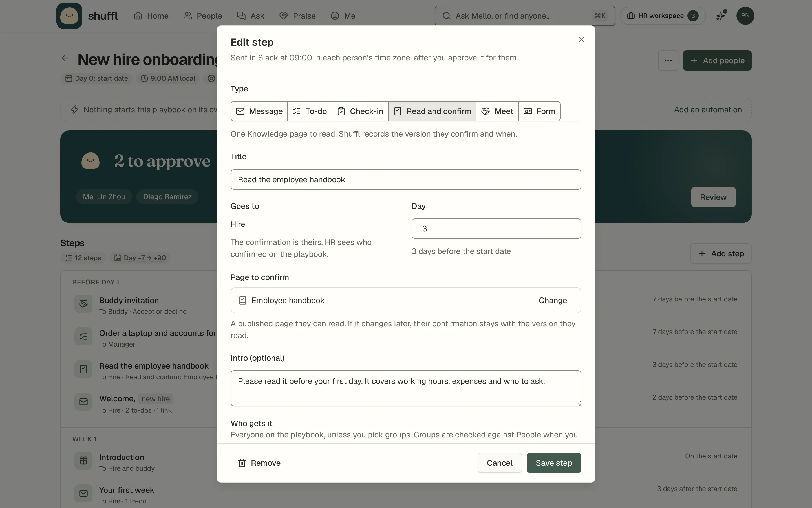Viewport: 812px width, 508px height.
Task: Open the sparkle assistant icon in the header
Action: (x=721, y=16)
